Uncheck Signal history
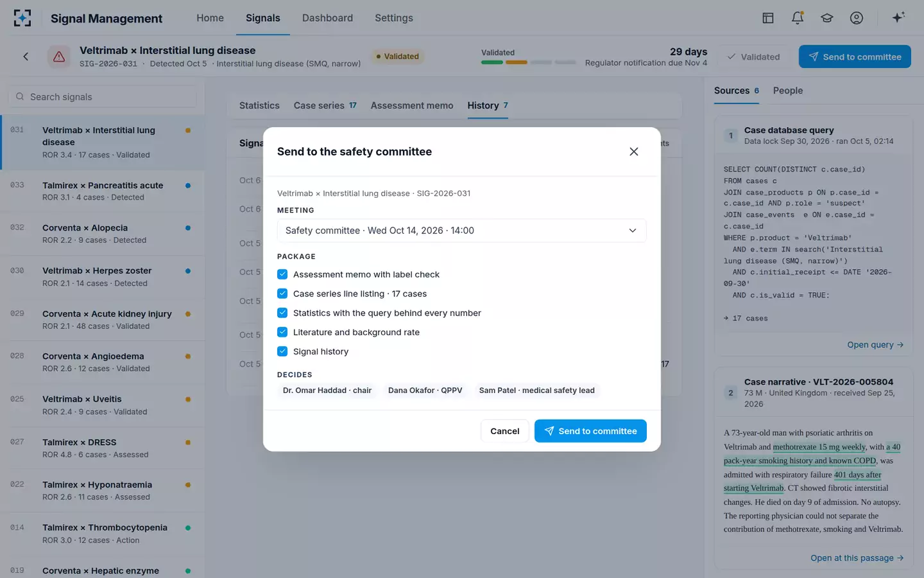The height and width of the screenshot is (578, 924). [282, 351]
